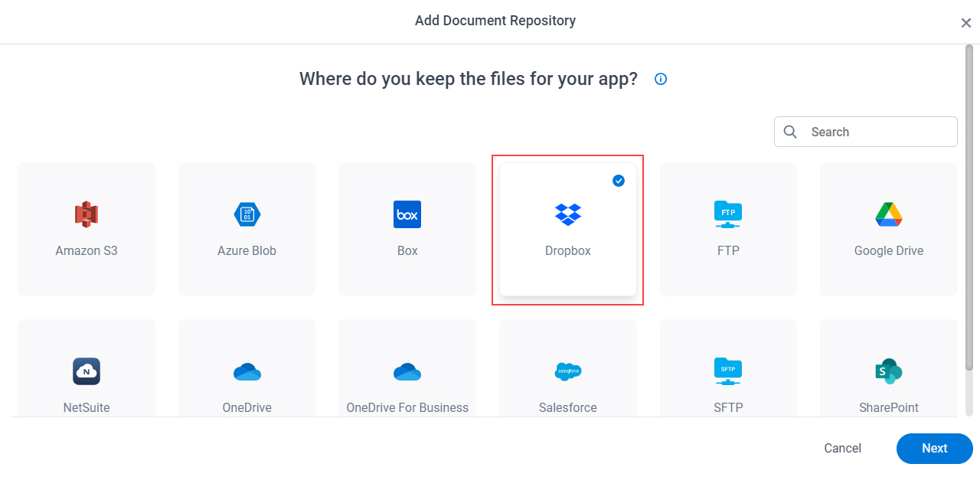Image resolution: width=980 pixels, height=477 pixels.
Task: Select the FTP folder icon
Action: 728,214
